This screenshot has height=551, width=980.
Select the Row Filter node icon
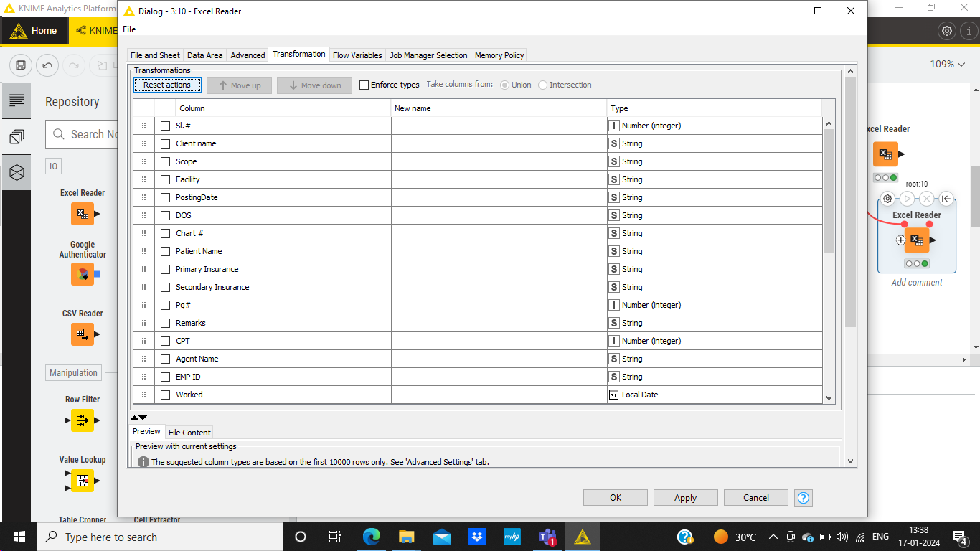click(83, 420)
